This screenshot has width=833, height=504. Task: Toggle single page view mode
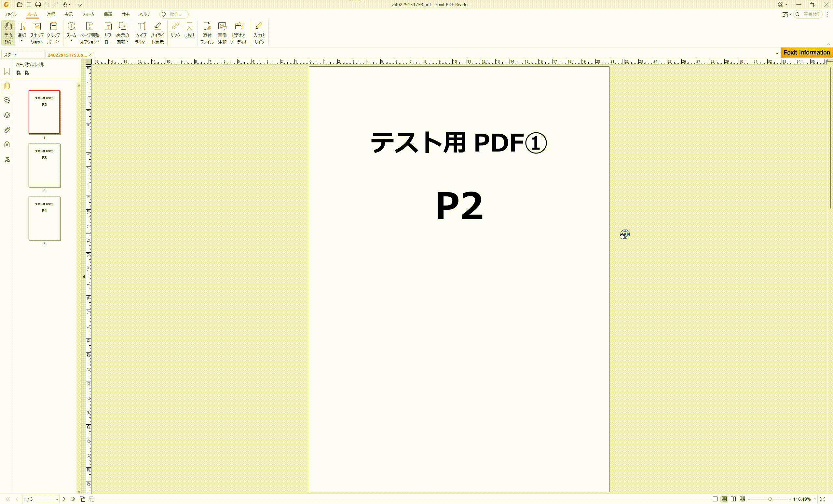(715, 499)
